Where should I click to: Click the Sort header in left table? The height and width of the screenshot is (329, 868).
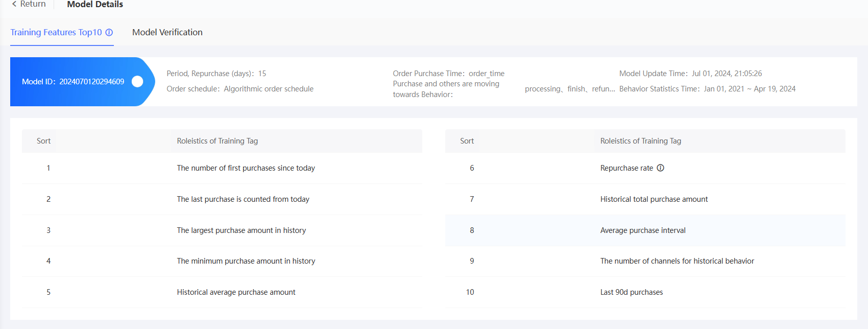coord(43,141)
